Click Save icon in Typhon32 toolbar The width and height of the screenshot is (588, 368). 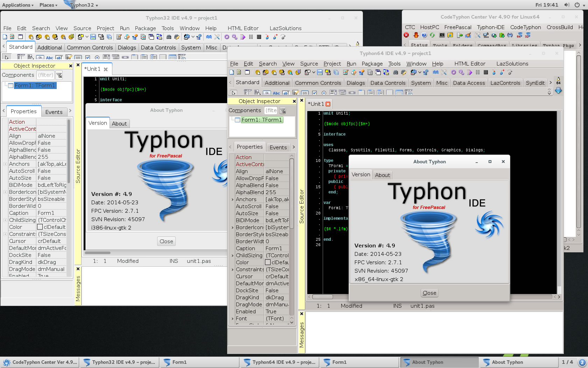(93, 37)
